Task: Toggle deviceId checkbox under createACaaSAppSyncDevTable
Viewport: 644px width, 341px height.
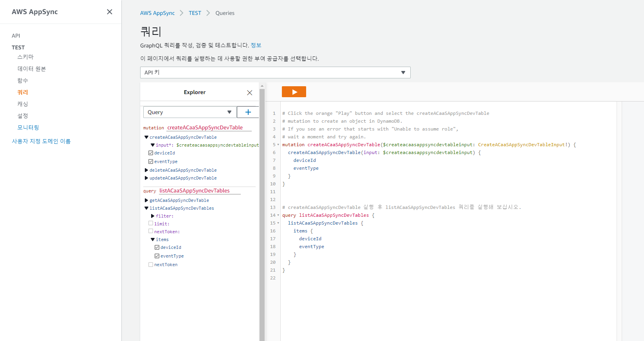Action: point(151,153)
